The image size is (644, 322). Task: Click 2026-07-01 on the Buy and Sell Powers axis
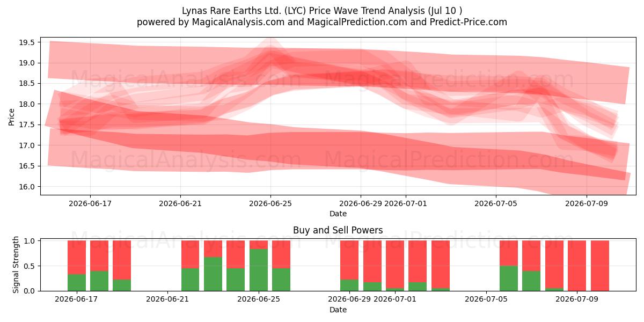point(396,299)
